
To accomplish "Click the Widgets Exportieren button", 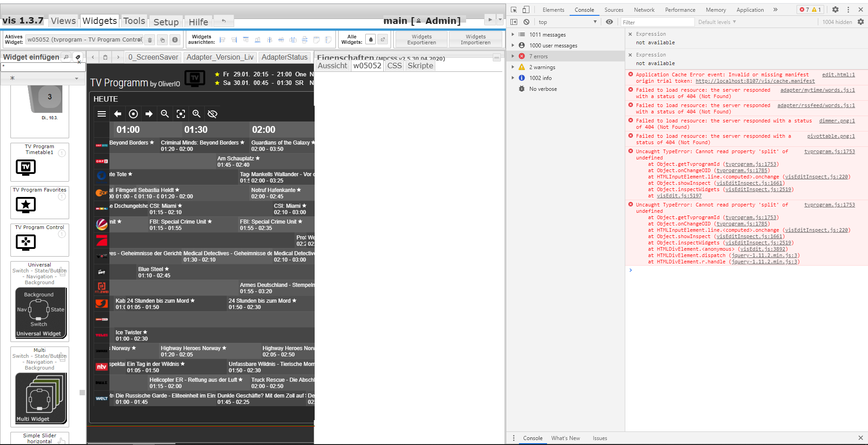I will pos(422,40).
